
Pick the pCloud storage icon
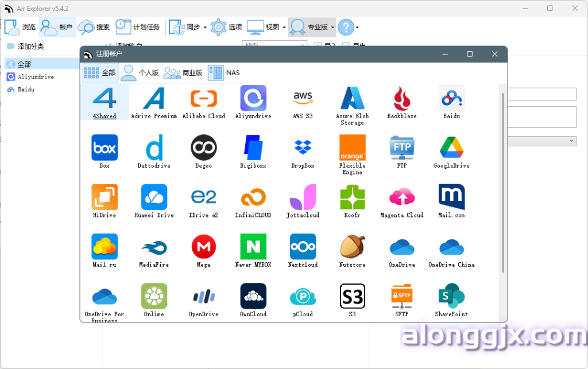tap(303, 296)
